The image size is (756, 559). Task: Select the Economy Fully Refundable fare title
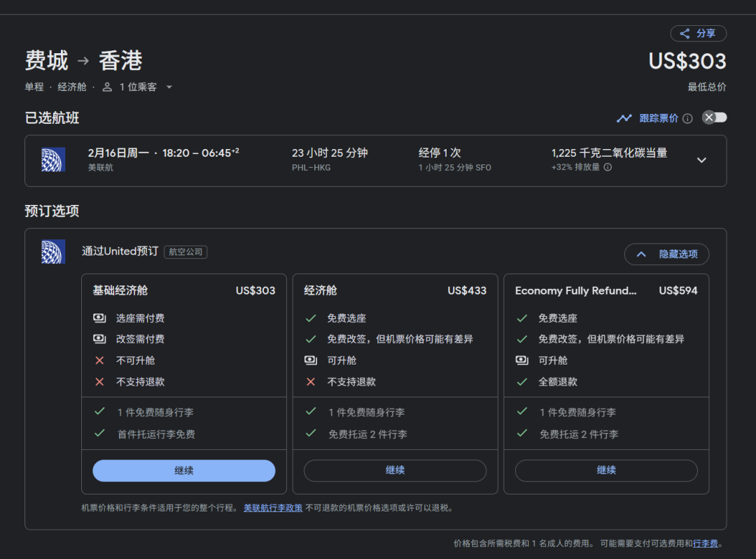pyautogui.click(x=575, y=290)
